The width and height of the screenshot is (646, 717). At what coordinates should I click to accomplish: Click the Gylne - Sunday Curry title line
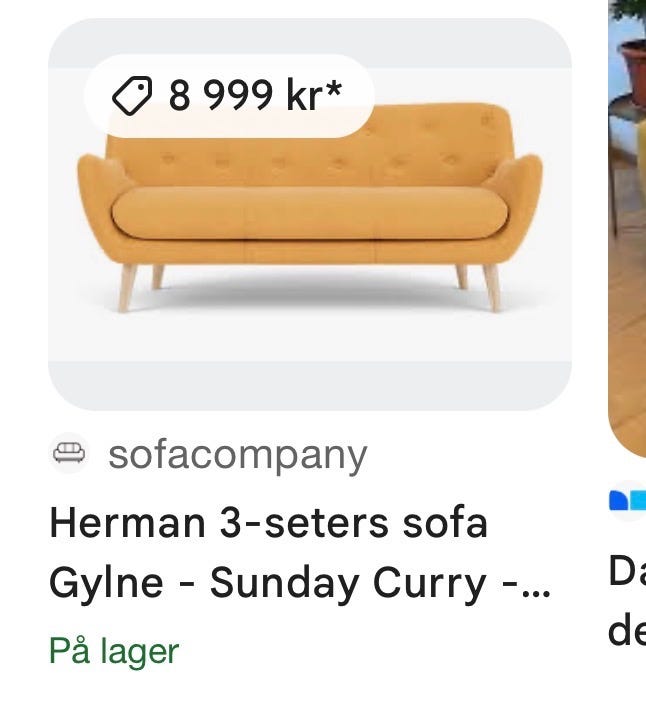click(x=299, y=583)
